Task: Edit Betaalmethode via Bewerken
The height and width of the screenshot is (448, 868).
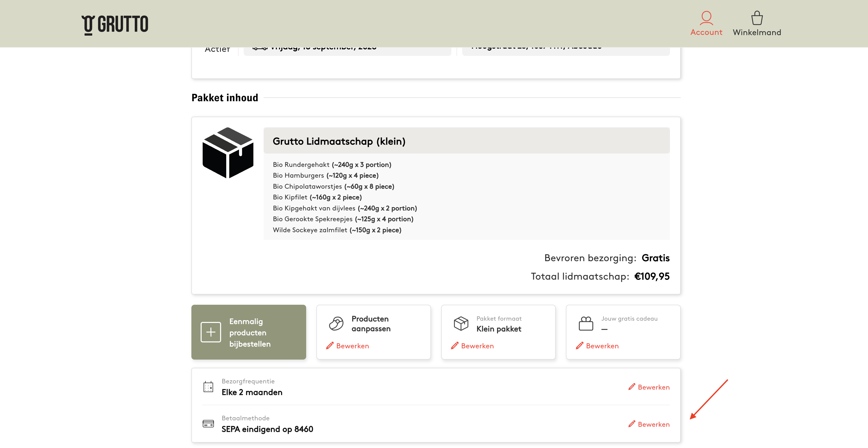Action: [x=649, y=424]
